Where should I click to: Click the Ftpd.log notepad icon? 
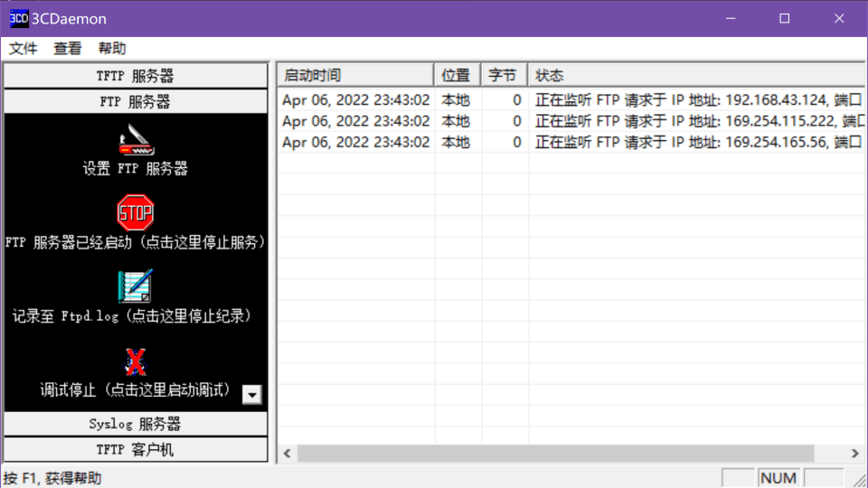136,286
